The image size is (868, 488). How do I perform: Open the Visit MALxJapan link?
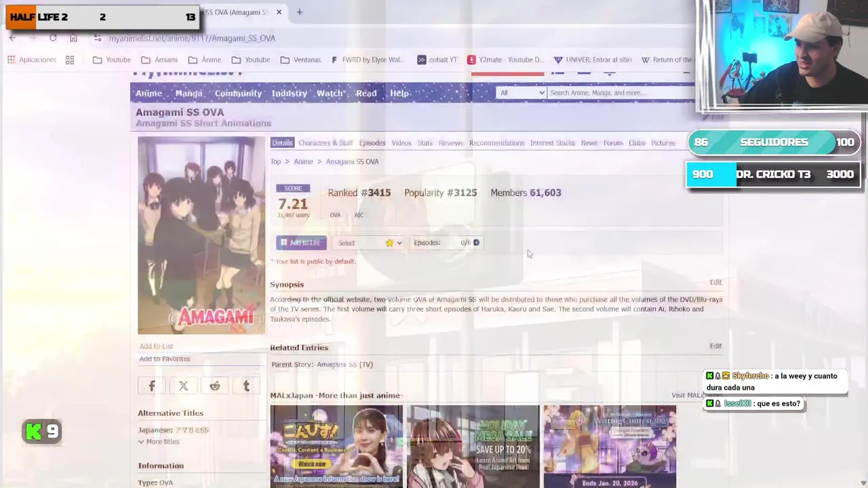(696, 395)
